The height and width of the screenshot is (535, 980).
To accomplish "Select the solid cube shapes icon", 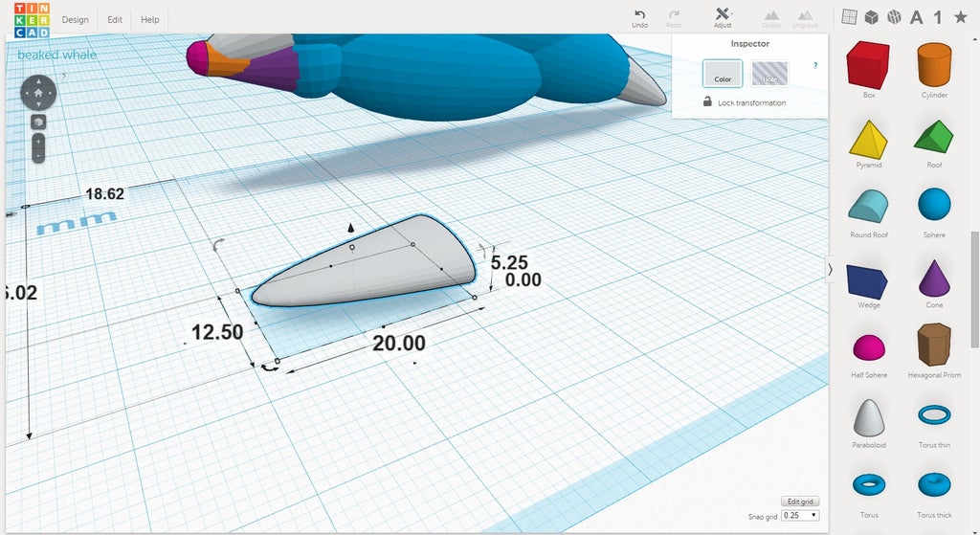I will (871, 17).
